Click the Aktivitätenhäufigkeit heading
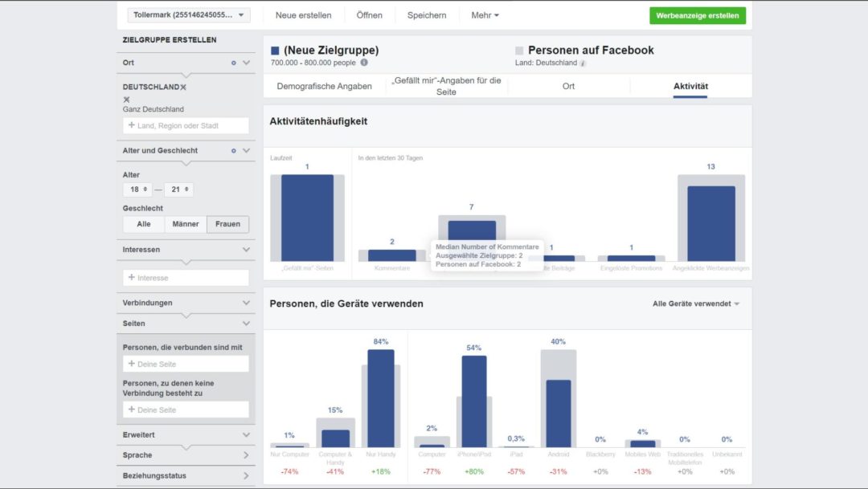 318,121
